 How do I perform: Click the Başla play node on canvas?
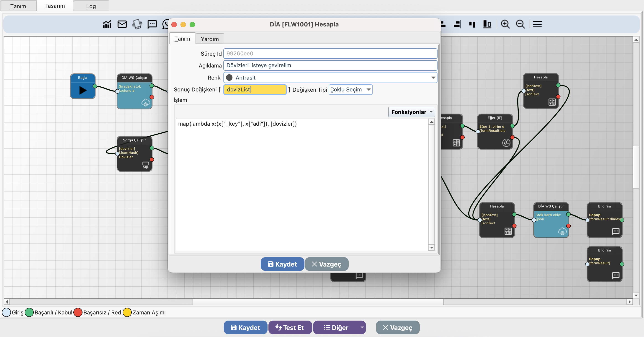pos(82,90)
